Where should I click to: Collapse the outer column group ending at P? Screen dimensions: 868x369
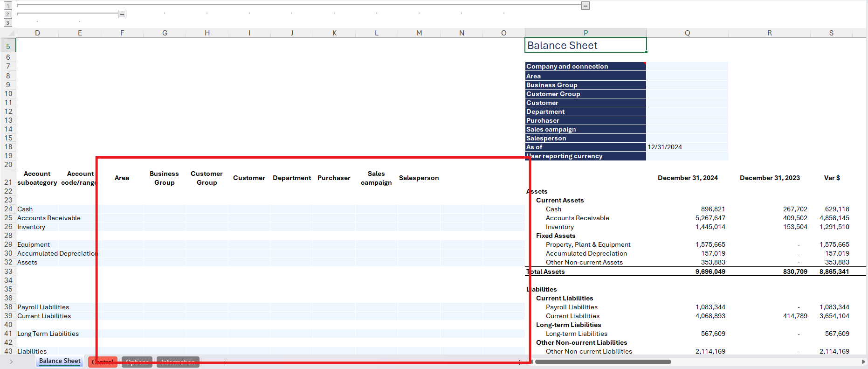tap(586, 6)
